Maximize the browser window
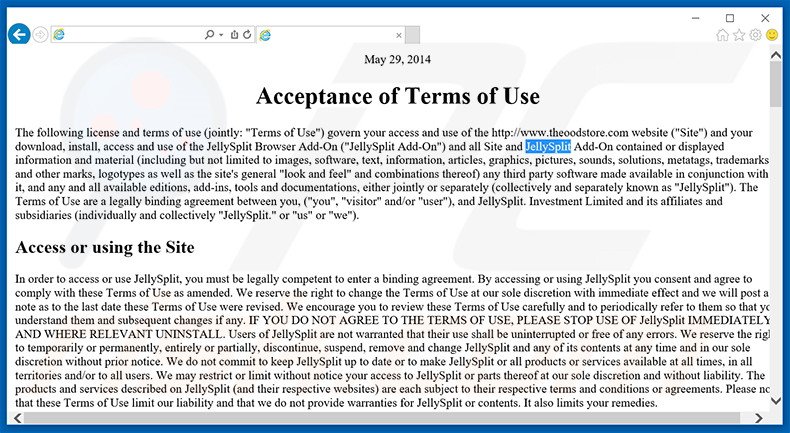Screen dimensions: 790x433 (x=730, y=18)
